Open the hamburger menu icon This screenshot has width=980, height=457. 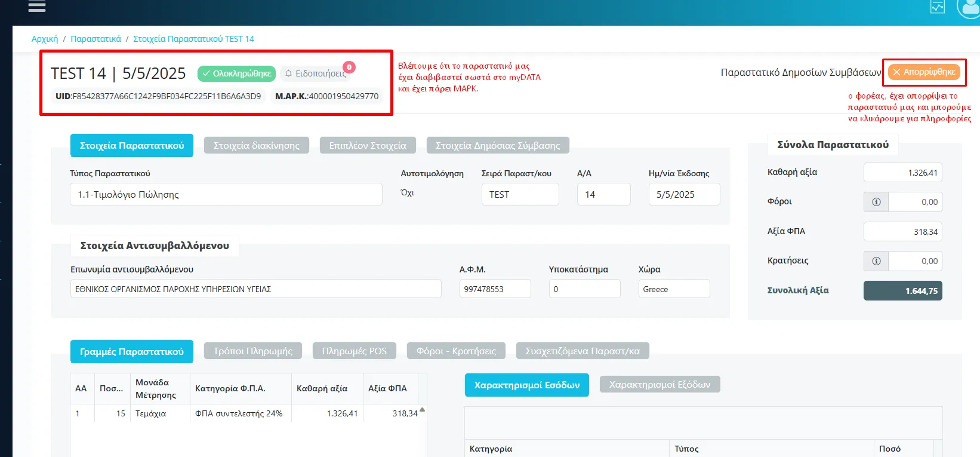[x=37, y=6]
